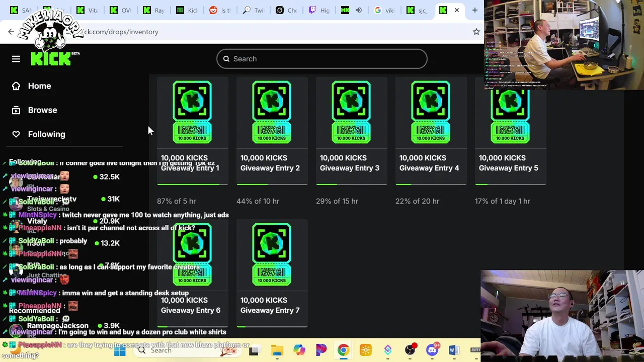This screenshot has height=362, width=644.
Task: Click the Browse sidebar link
Action: point(42,110)
